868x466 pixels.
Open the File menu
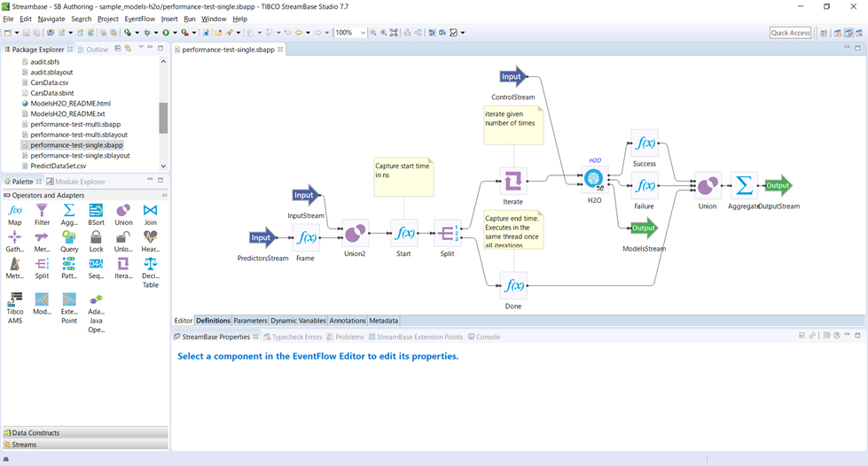(8, 19)
